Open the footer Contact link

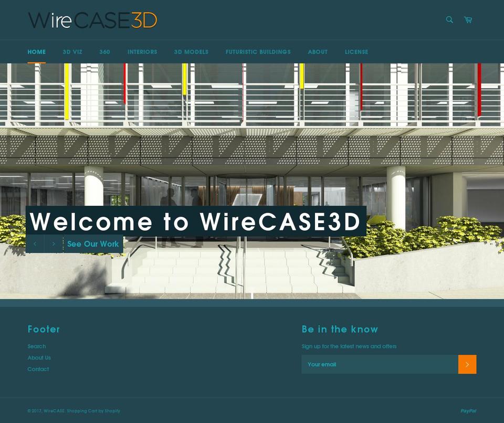(38, 369)
